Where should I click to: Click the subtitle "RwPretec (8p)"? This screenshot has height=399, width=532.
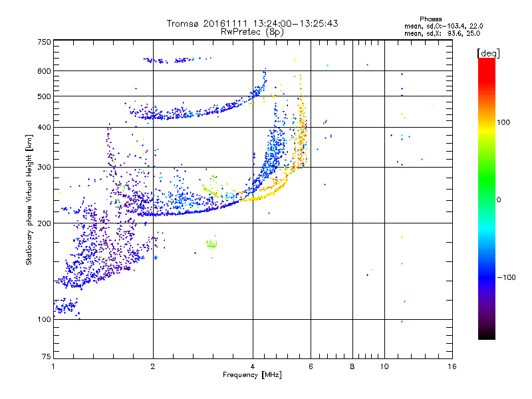[252, 32]
